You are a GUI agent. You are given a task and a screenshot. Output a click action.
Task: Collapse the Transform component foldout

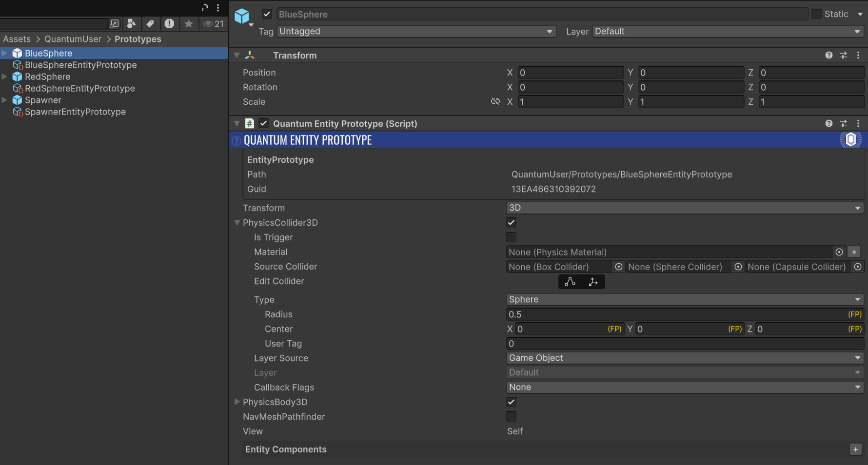click(x=237, y=55)
